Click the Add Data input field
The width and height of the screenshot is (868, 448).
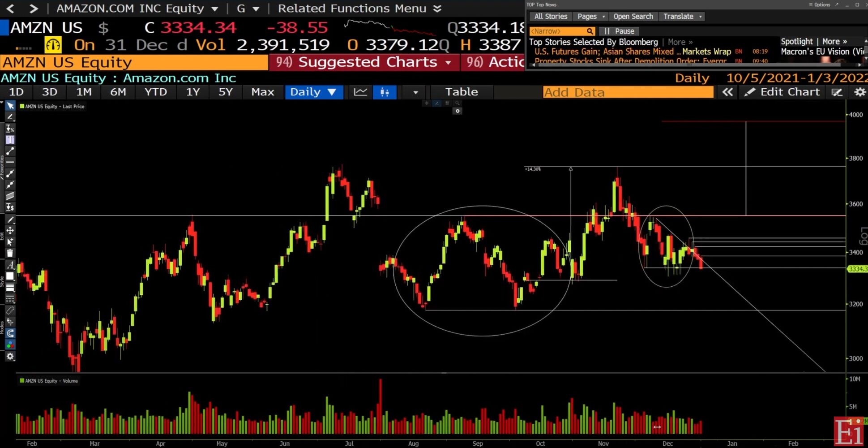[628, 92]
